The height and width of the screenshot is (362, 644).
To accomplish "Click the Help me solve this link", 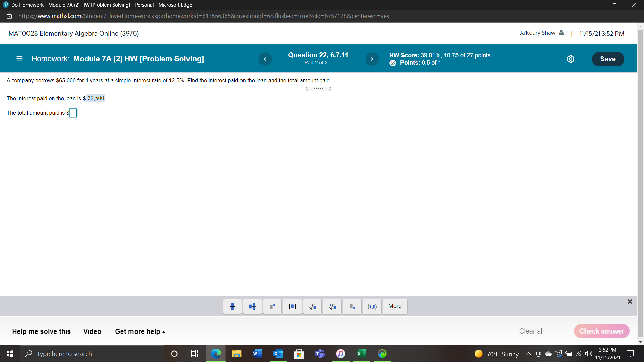I will coord(41,331).
